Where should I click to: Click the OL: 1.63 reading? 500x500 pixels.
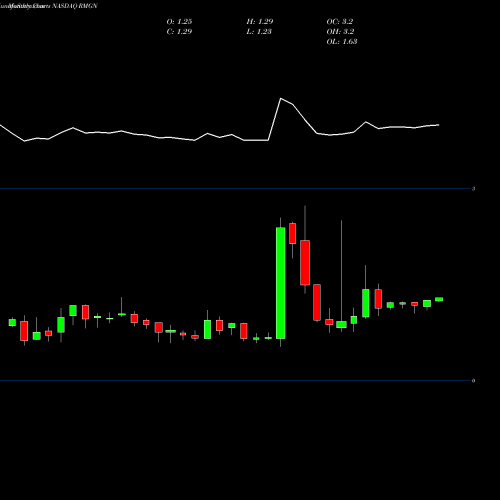342,42
